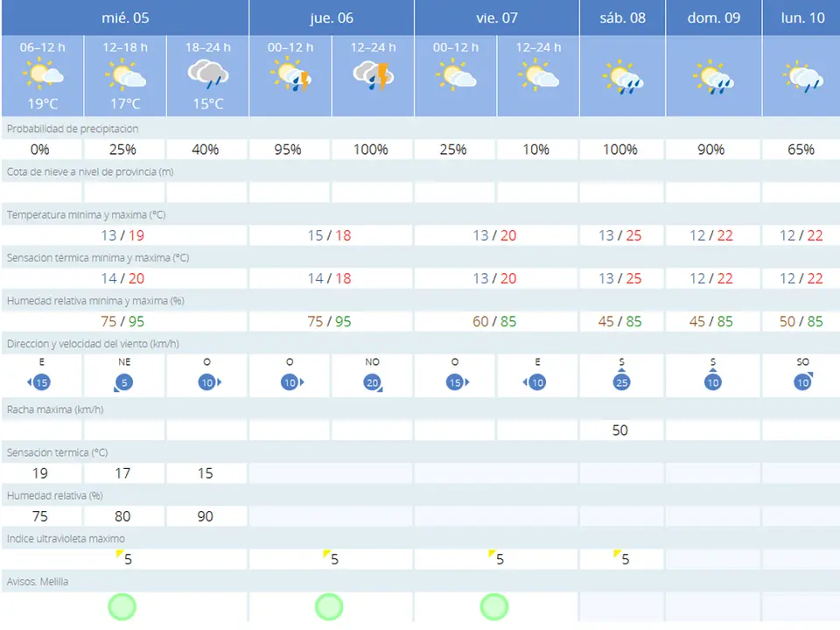Select the sáb. 08 day header
The image size is (840, 630).
[x=622, y=17]
